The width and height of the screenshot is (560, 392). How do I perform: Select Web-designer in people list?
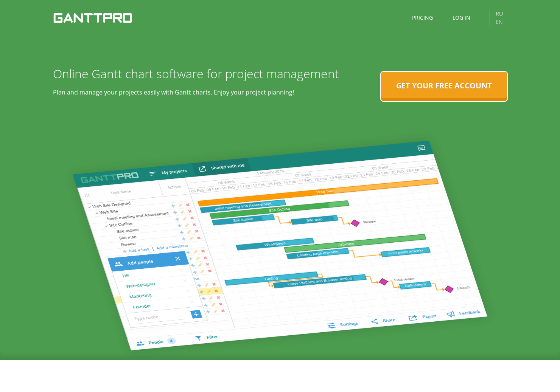(140, 285)
